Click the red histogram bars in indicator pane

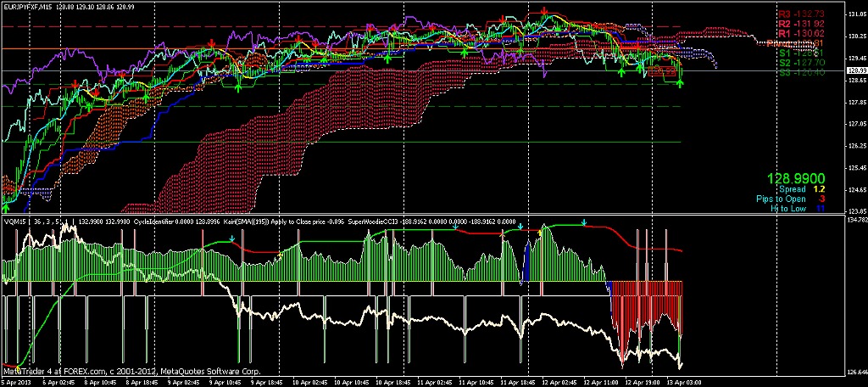click(646, 306)
